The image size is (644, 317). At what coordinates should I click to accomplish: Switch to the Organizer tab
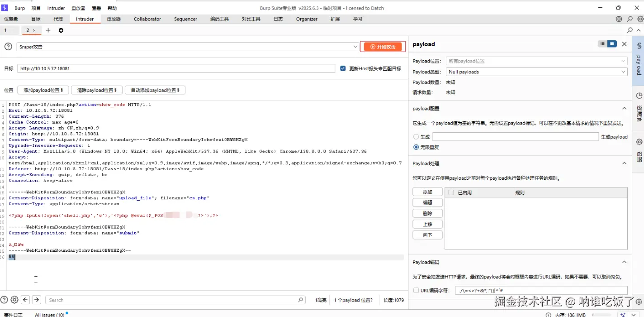(307, 19)
